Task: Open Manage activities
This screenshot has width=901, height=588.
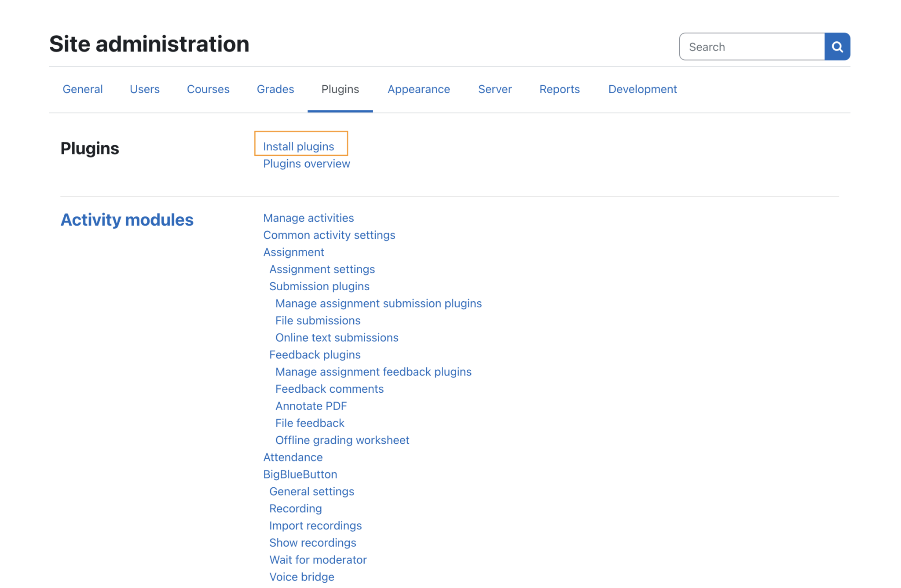Action: 308,218
